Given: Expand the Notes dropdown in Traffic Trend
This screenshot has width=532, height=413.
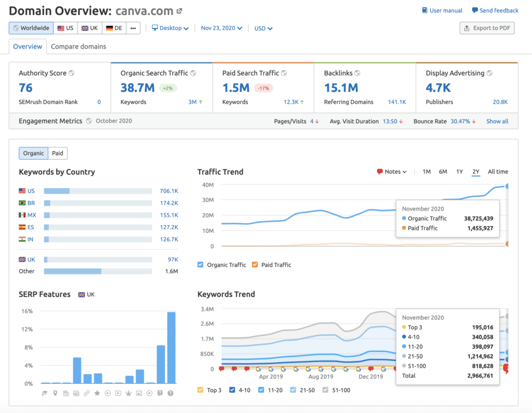Looking at the screenshot, I should (392, 172).
